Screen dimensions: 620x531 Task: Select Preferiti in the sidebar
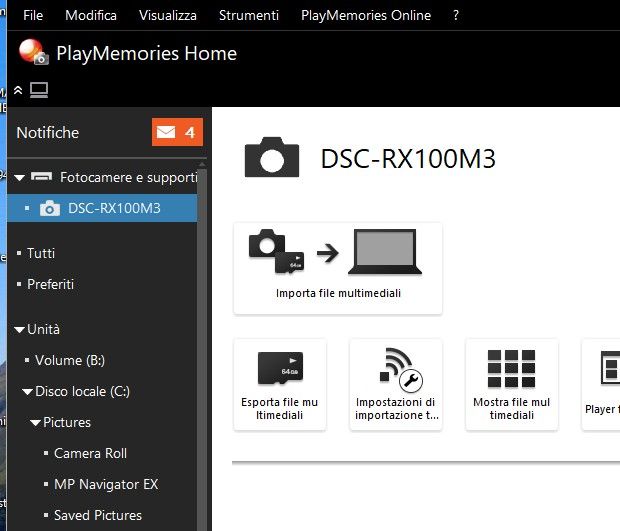50,284
